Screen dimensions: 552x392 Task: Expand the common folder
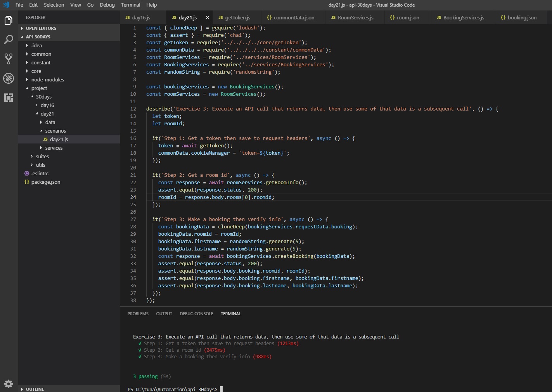(69, 54)
